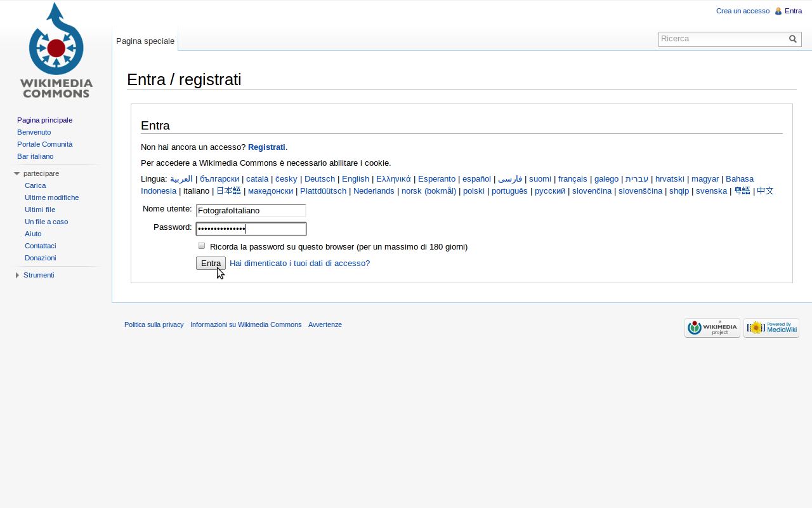Click the search magnifier icon
This screenshot has width=812, height=508.
tap(793, 39)
